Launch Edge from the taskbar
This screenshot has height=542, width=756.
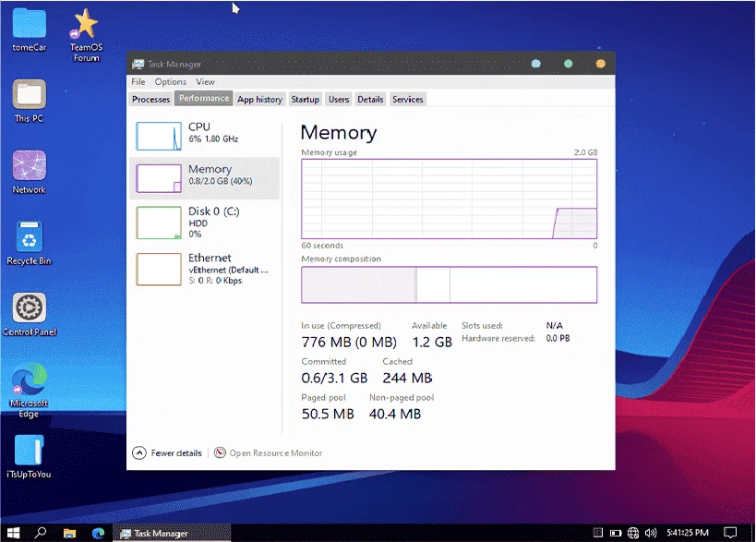(x=99, y=533)
